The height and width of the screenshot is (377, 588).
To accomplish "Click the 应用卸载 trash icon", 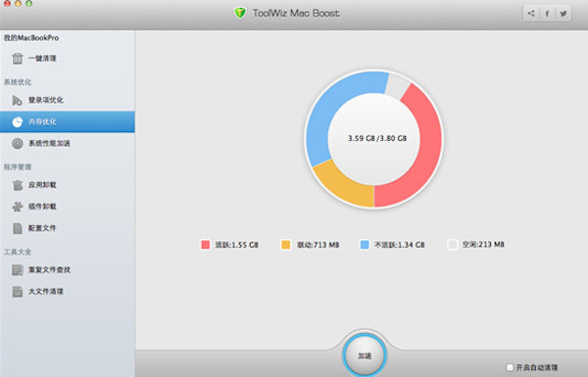I will point(18,185).
